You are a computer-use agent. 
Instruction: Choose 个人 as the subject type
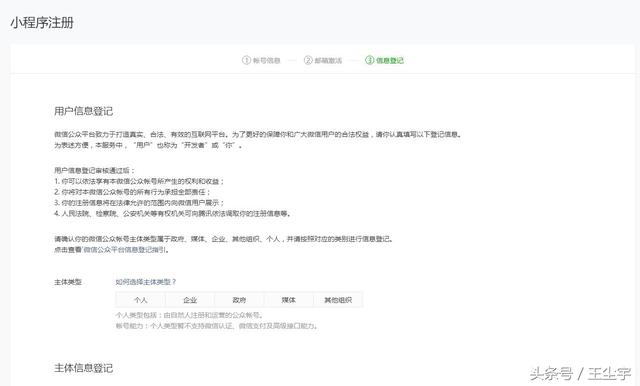point(140,300)
